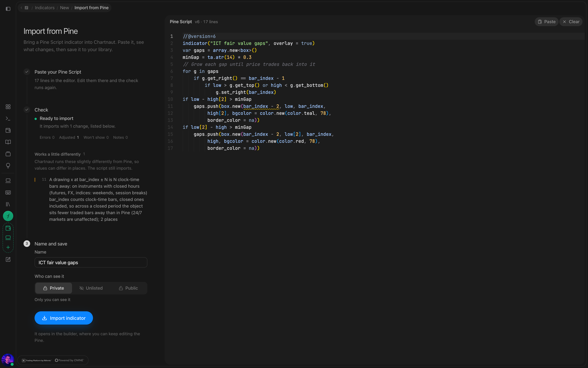The height and width of the screenshot is (368, 588).
Task: Click underlined bar_index - 2 on line 11
Action: pos(261,106)
